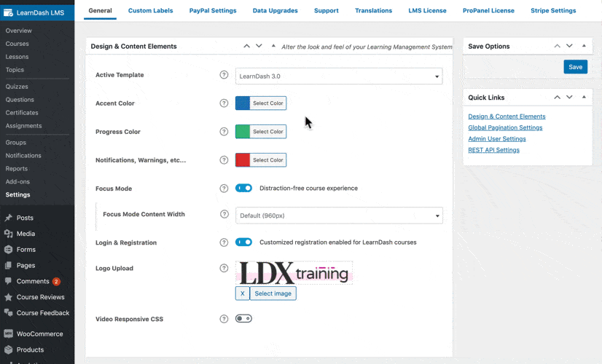Collapse the Quick Links panel
Image resolution: width=602 pixels, height=364 pixels.
point(584,98)
